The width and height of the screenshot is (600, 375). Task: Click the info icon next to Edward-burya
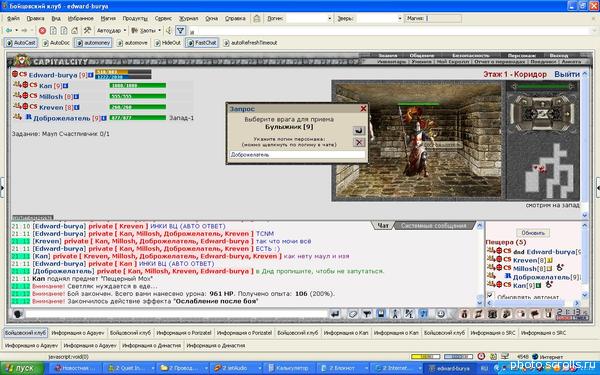91,75
